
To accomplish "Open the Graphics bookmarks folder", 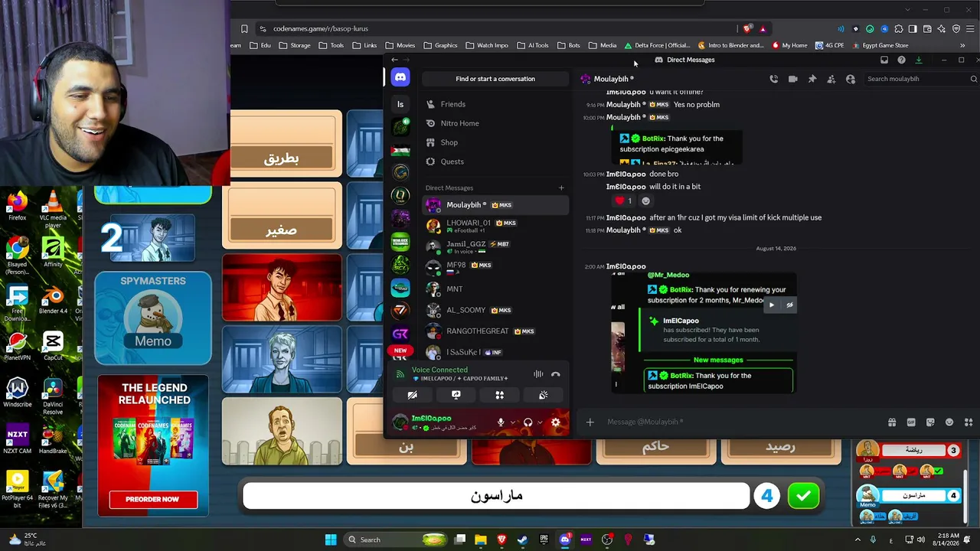I will 440,45.
